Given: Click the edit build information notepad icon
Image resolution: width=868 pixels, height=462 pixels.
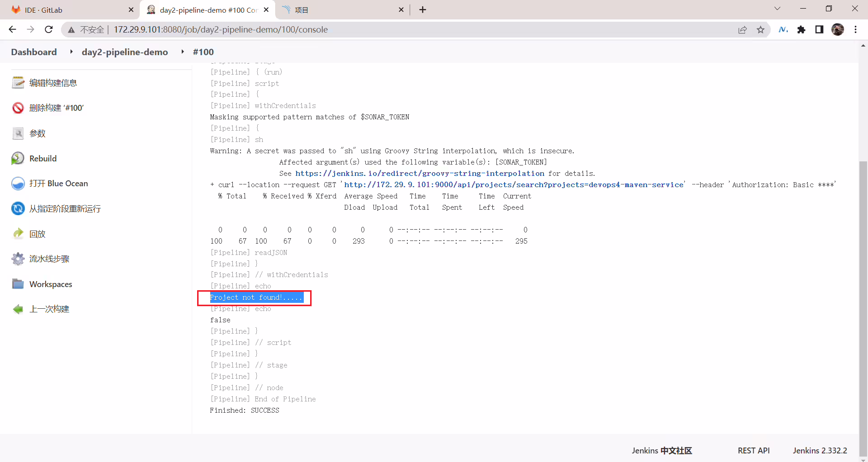Looking at the screenshot, I should coord(18,83).
